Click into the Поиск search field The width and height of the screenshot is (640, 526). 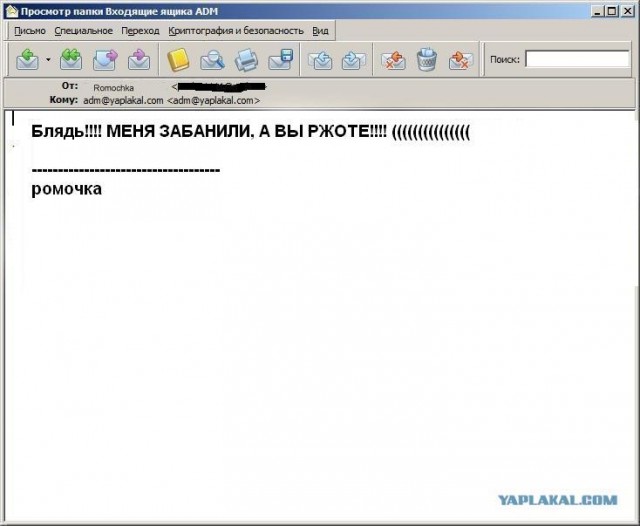click(577, 59)
